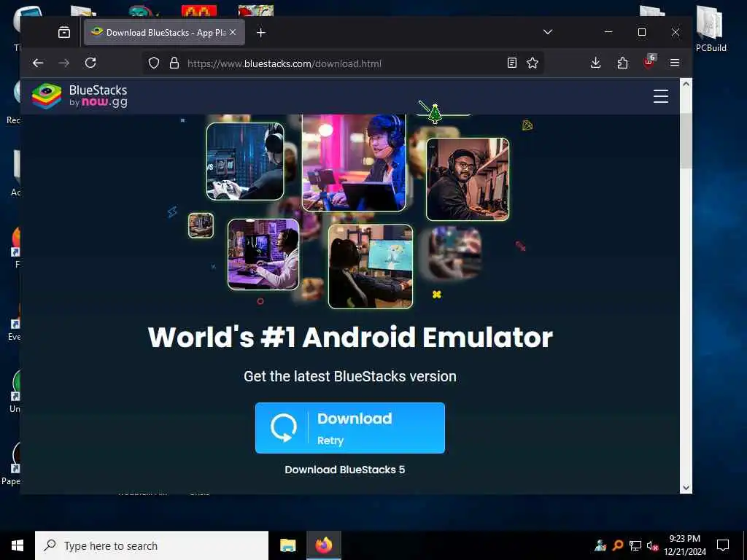Screen dimensions: 747x560
Task: Open the BlueStacks site hamburger menu
Action: pos(660,96)
